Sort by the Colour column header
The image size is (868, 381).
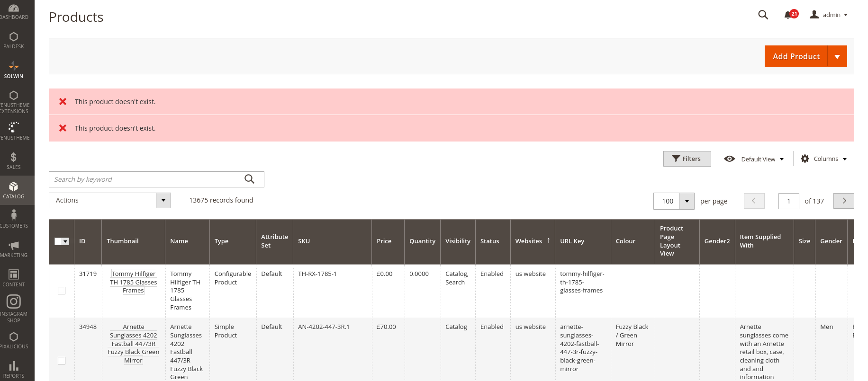pyautogui.click(x=633, y=241)
